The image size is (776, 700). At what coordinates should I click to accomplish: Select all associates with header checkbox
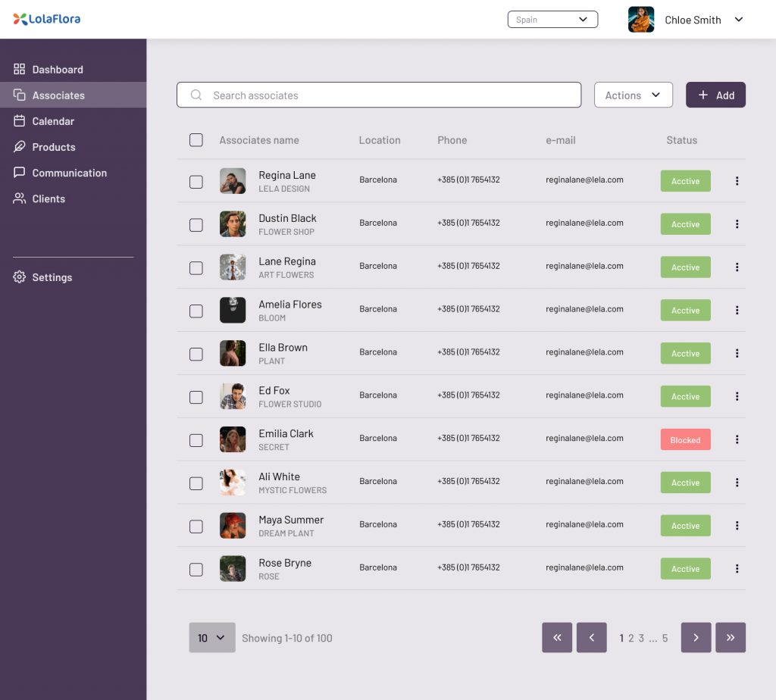[196, 140]
